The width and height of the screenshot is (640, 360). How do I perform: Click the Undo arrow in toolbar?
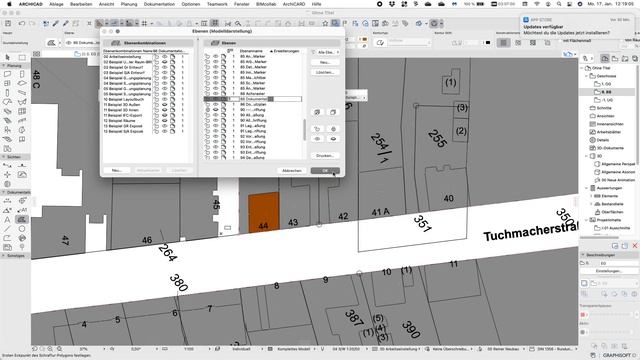(22, 24)
